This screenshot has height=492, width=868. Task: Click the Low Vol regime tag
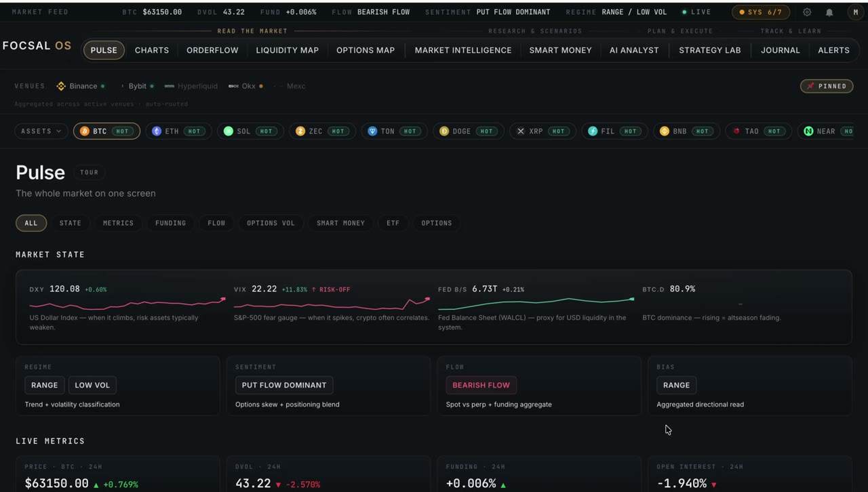92,385
